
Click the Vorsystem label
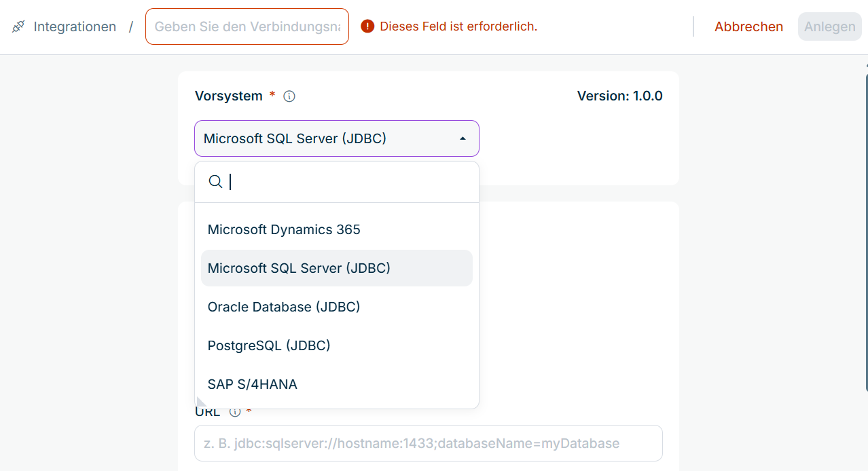click(229, 96)
